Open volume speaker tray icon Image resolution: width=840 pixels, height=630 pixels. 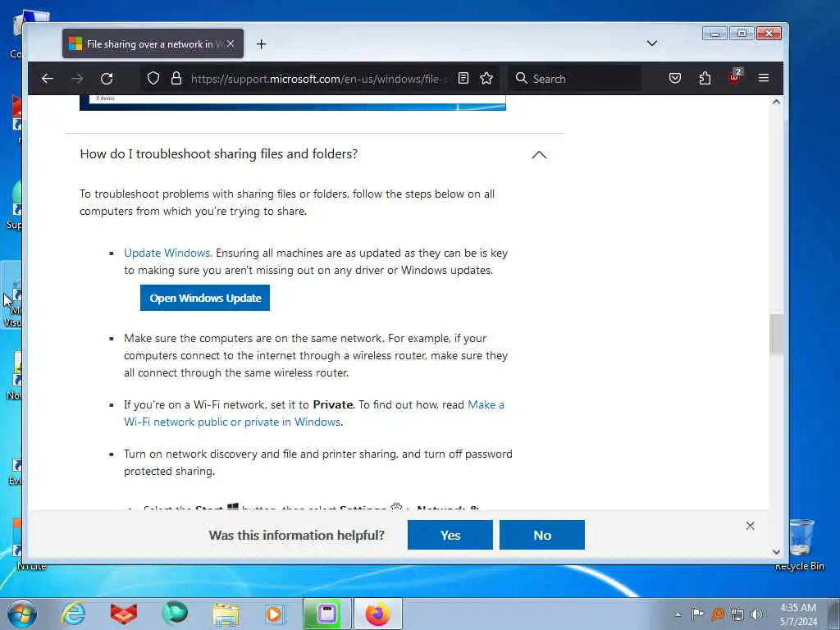click(757, 614)
